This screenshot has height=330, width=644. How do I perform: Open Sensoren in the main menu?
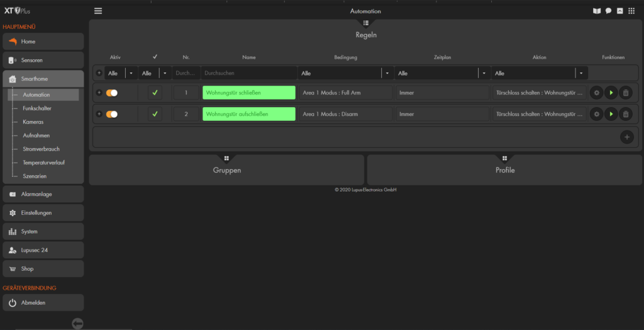point(43,60)
